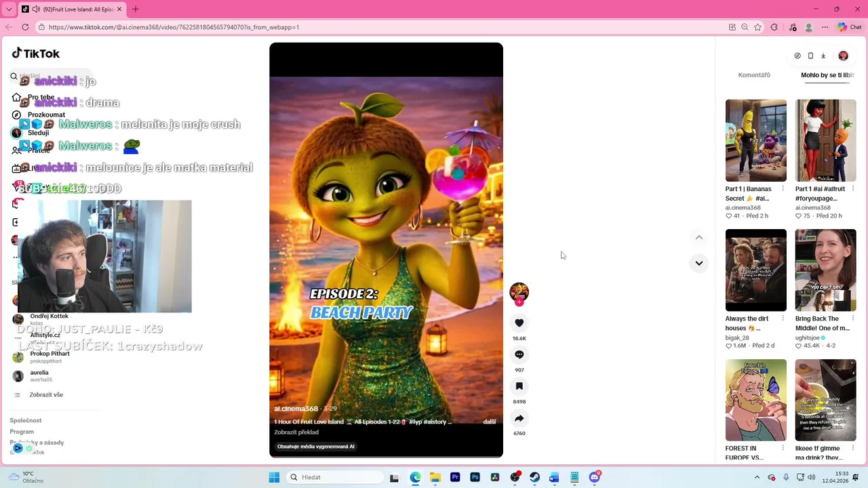Open Bring Back The Middle thumbnail
The width and height of the screenshot is (868, 488).
click(825, 270)
